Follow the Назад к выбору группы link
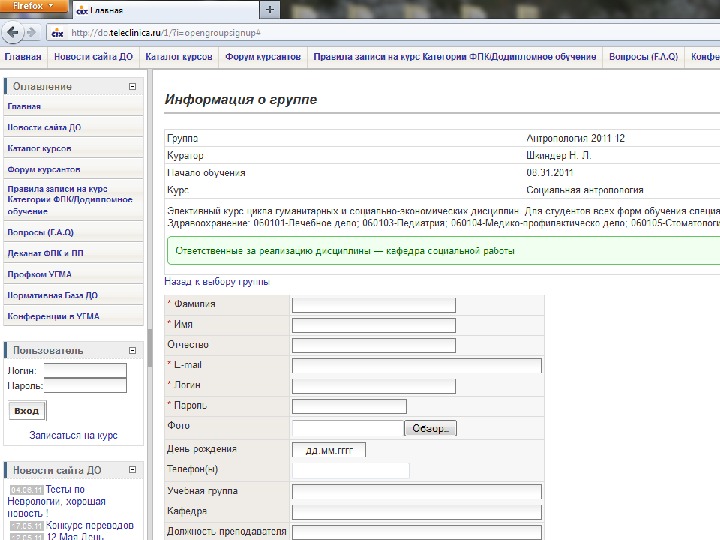 [x=217, y=281]
